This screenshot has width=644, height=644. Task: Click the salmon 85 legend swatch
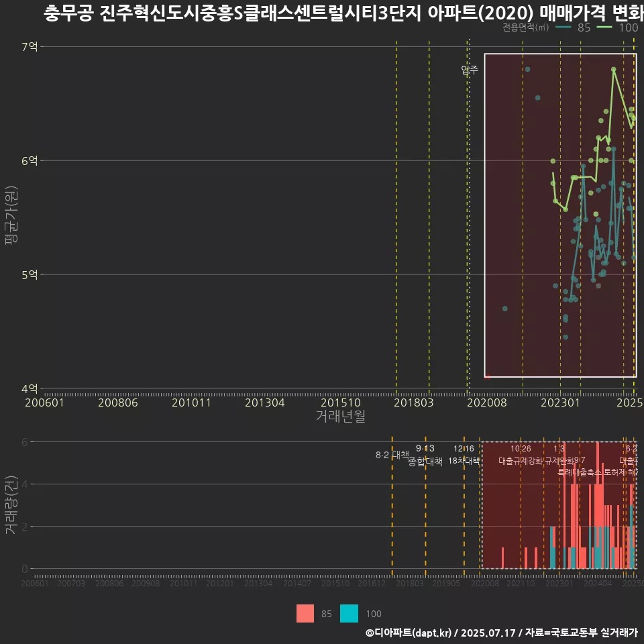(305, 613)
